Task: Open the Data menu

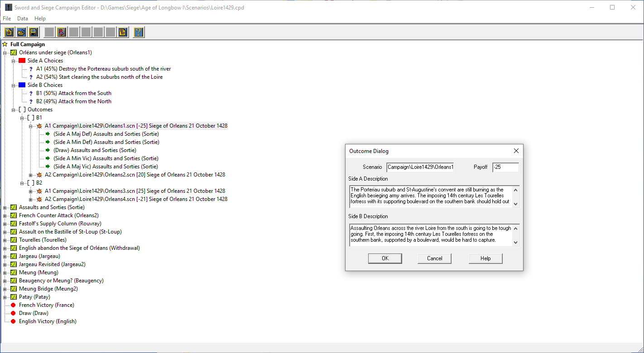Action: pos(23,19)
